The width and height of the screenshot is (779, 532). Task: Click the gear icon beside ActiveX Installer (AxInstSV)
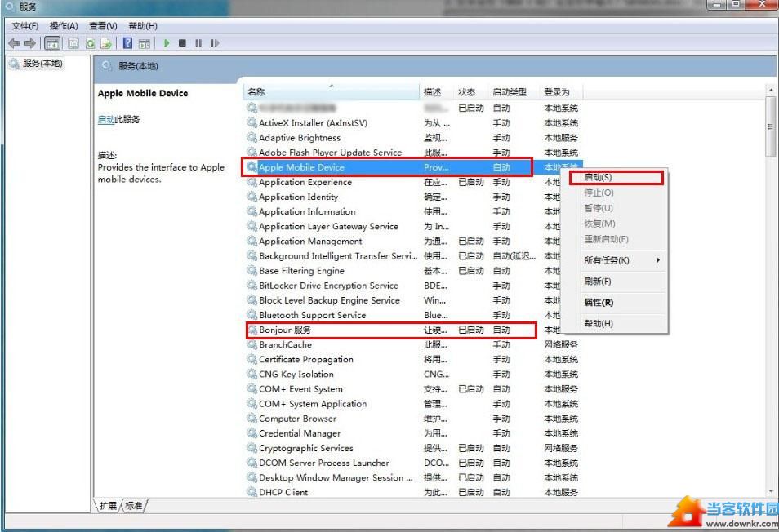point(252,122)
